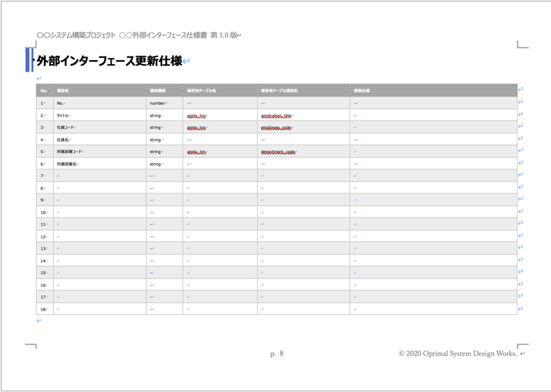Click row number 7 cell
Image resolution: width=551 pixels, height=392 pixels.
pyautogui.click(x=45, y=176)
